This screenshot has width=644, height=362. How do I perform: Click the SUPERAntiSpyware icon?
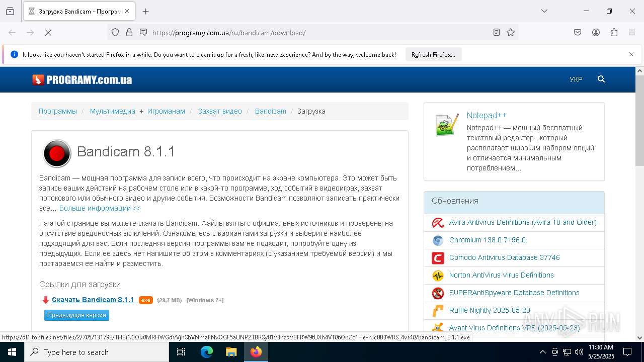pyautogui.click(x=438, y=293)
